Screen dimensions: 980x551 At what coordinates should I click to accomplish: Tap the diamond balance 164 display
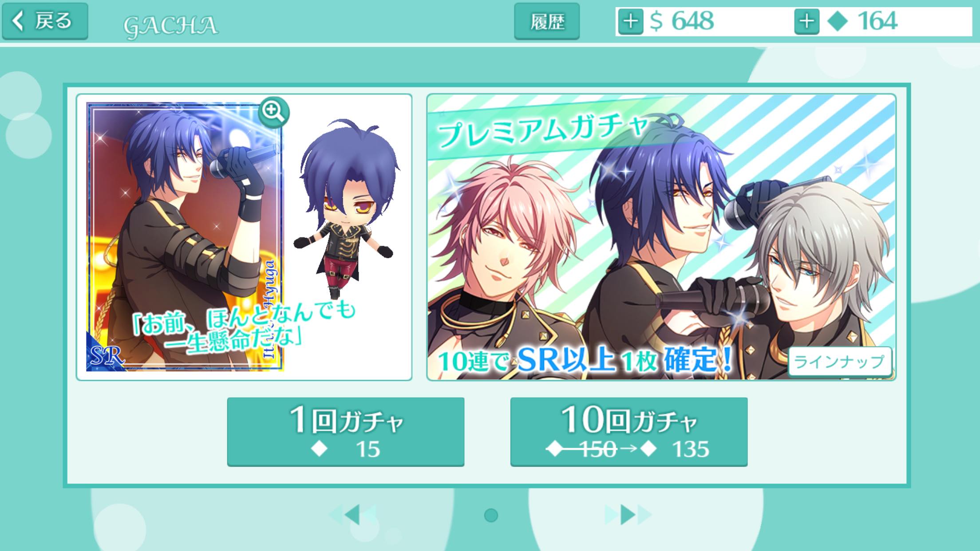click(862, 21)
